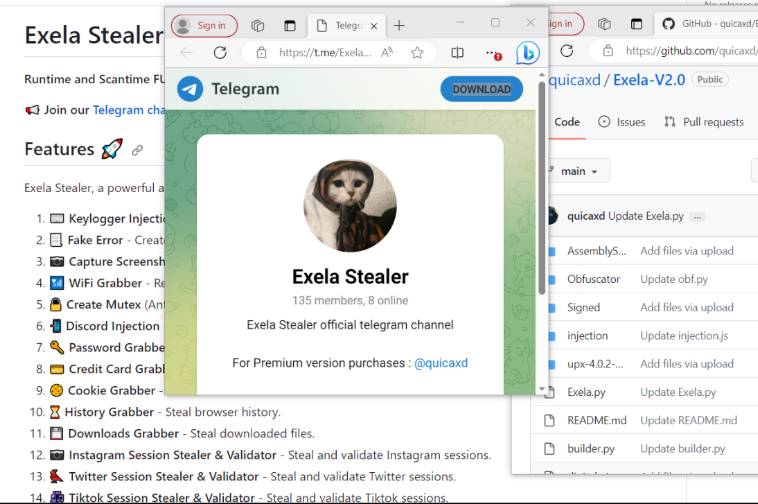Viewport: 758px width, 504px height.
Task: Click quicaxd commit author name
Action: click(x=586, y=216)
